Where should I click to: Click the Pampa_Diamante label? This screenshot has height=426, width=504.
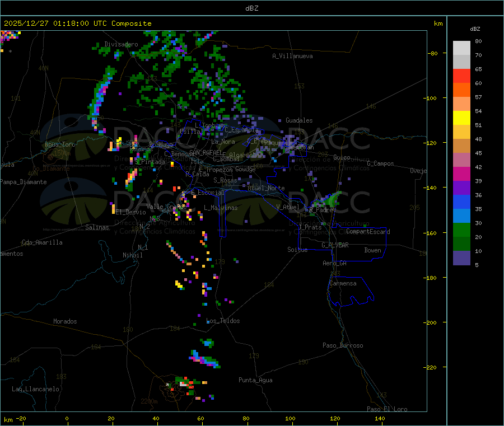[24, 182]
